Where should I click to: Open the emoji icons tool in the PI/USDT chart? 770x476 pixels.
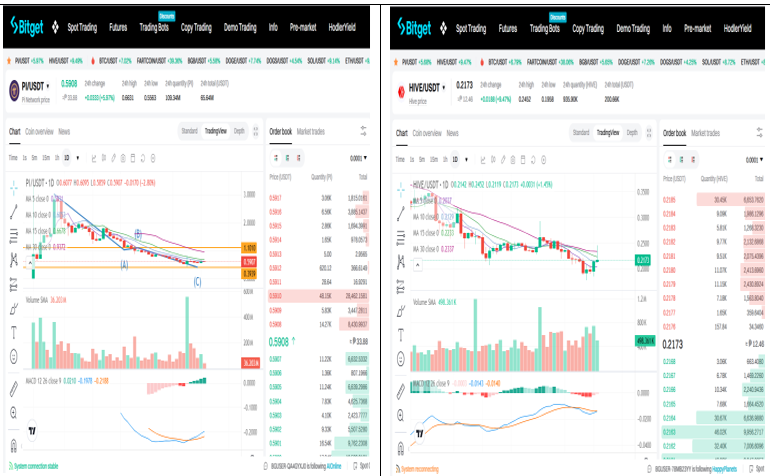[14, 356]
